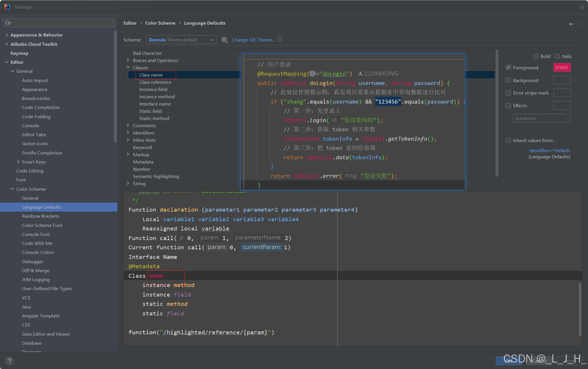Enable the Bold checkbox

pyautogui.click(x=536, y=56)
